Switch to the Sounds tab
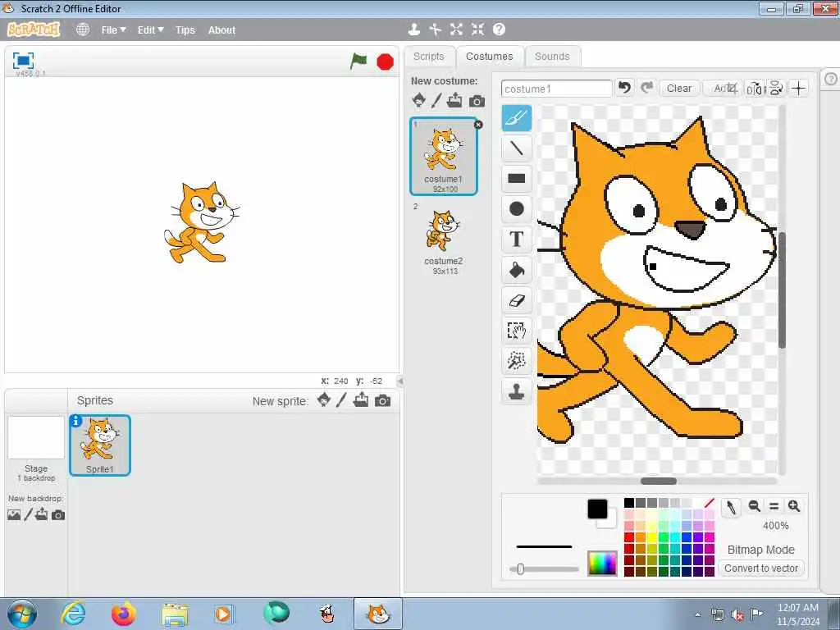840x630 pixels. [552, 57]
